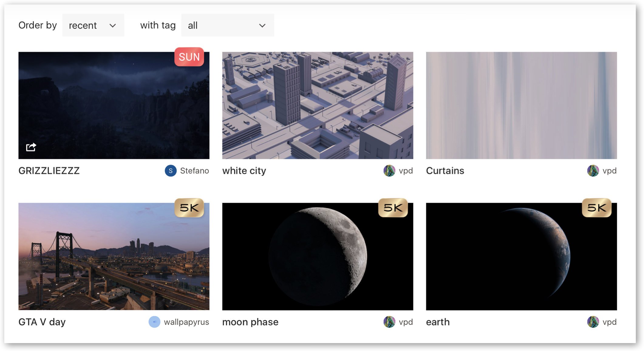Open wallpapyrus author profile name
644x351 pixels.
186,322
